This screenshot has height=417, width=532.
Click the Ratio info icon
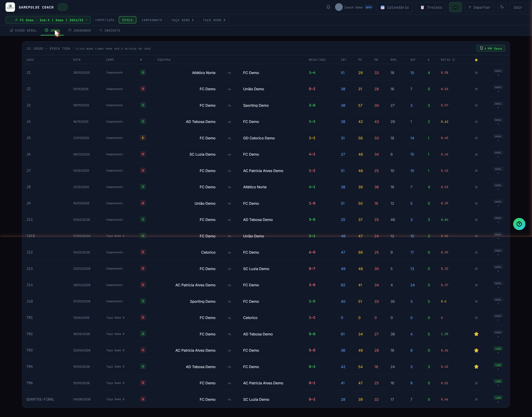454,60
